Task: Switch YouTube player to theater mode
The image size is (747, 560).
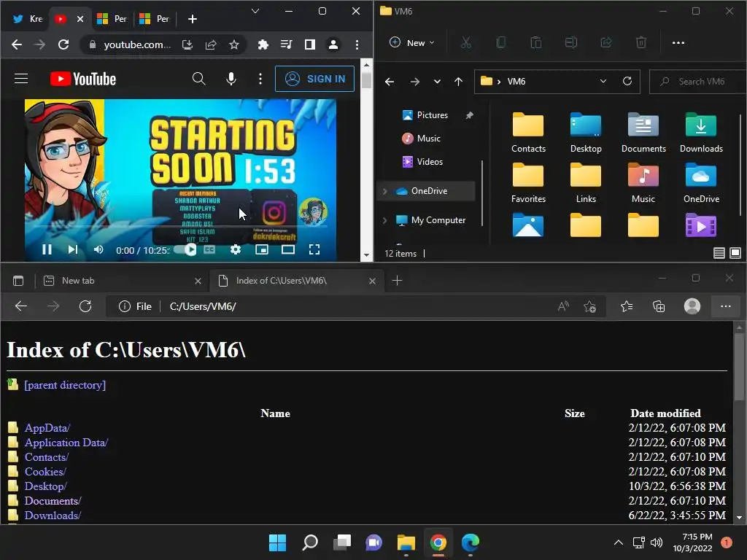Action: pyautogui.click(x=287, y=249)
